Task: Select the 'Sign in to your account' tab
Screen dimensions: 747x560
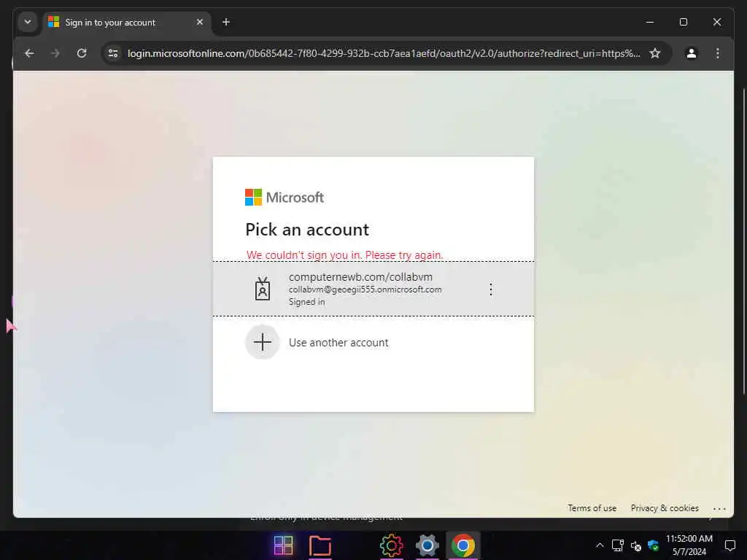Action: (x=127, y=23)
